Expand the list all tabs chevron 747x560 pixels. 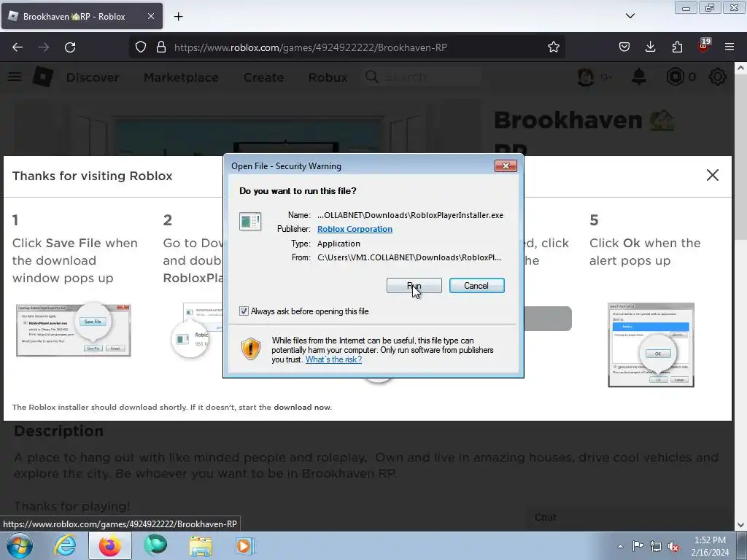[630, 16]
